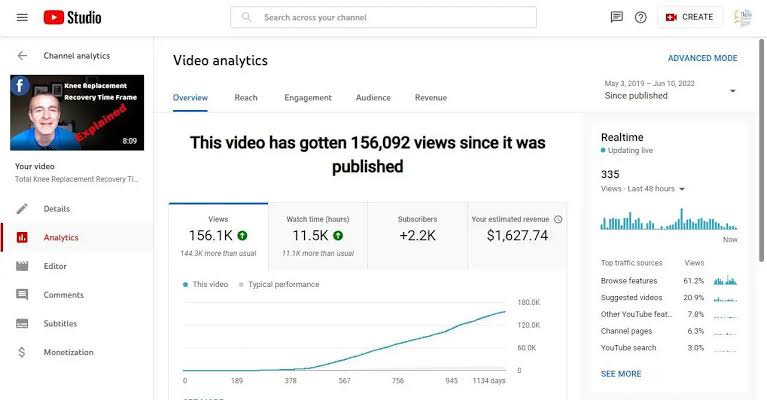Click Browse features sparkline chart

pyautogui.click(x=725, y=281)
